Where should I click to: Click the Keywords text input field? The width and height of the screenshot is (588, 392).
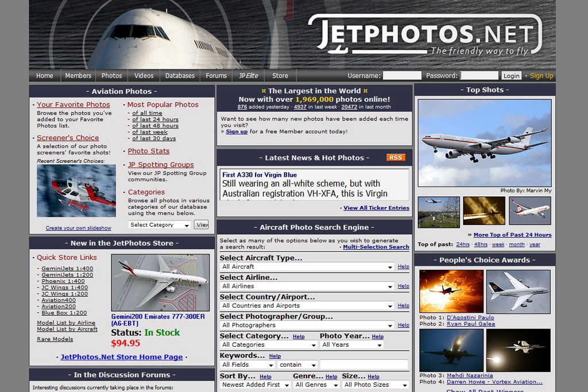point(363,364)
